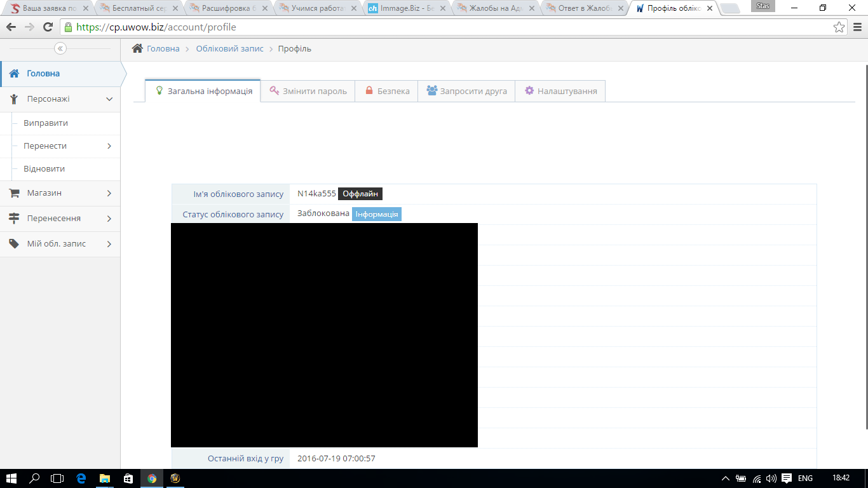Image resolution: width=868 pixels, height=488 pixels.
Task: Expand the Магазин sidebar menu
Action: [60, 193]
